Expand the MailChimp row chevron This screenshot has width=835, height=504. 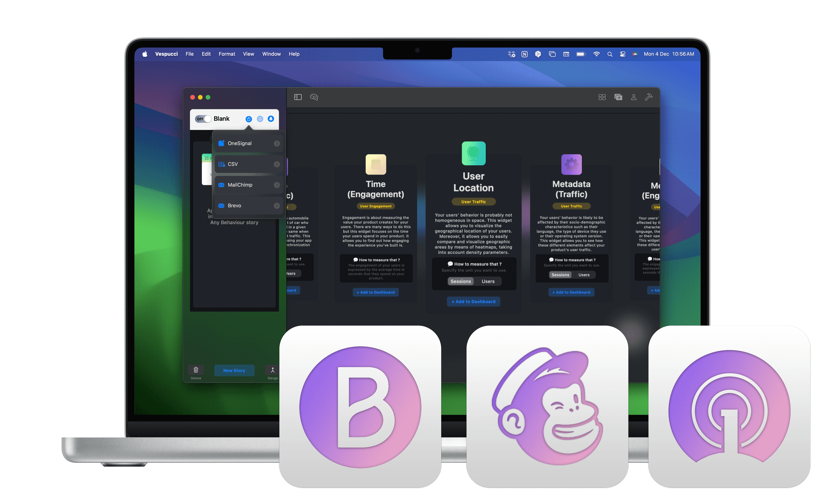277,185
